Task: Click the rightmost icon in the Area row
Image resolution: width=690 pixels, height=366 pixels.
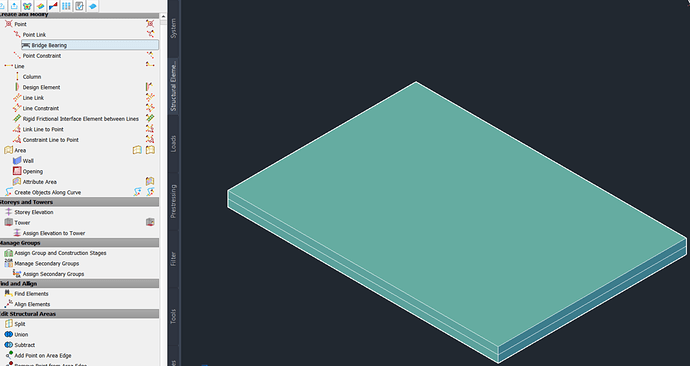Action: coord(150,150)
